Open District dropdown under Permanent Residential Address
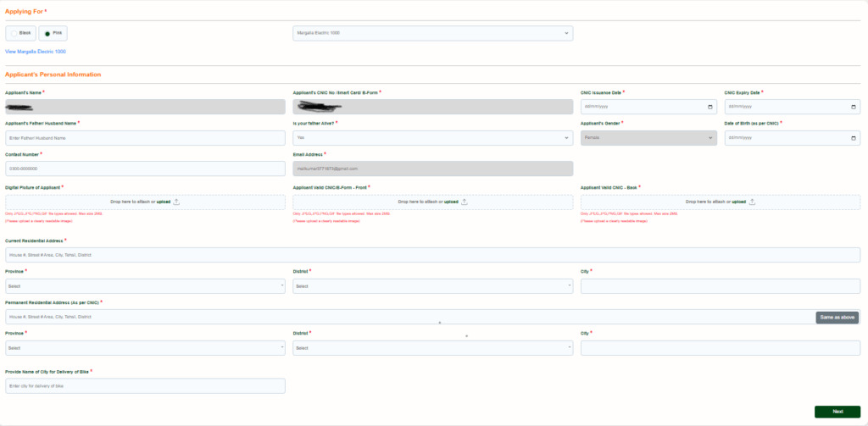This screenshot has width=868, height=426. [x=433, y=348]
